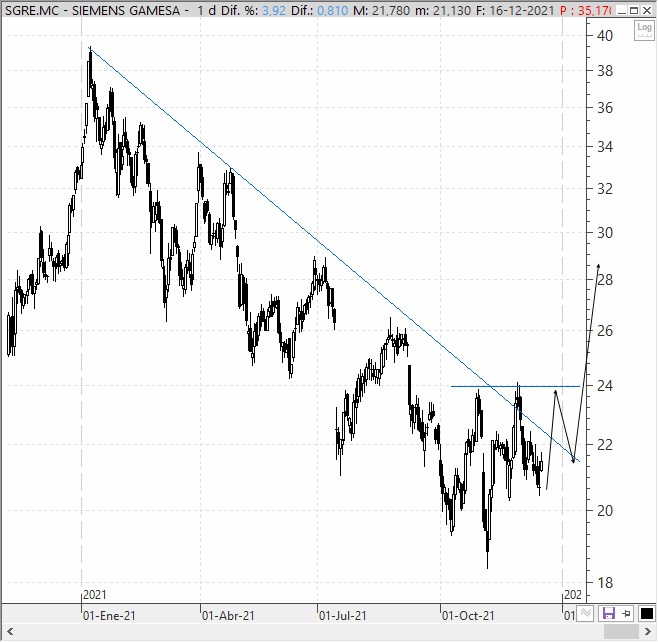
Task: Click the m: 21,130 minimum value
Action: point(443,10)
